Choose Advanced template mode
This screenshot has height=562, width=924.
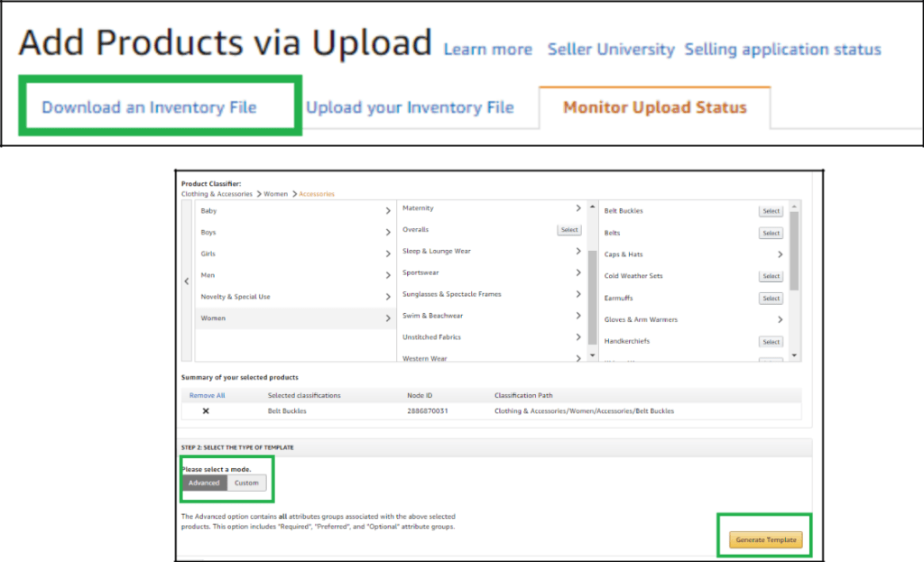pyautogui.click(x=204, y=483)
